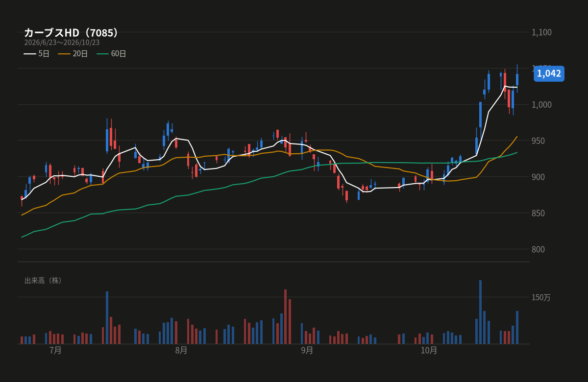This screenshot has height=382, width=588.
Task: Select the date range 2026/6/23〜2026/10/23 text
Action: (x=62, y=43)
